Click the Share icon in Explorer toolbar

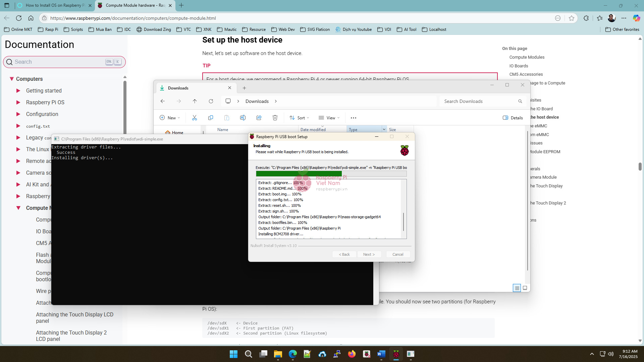coord(259,118)
